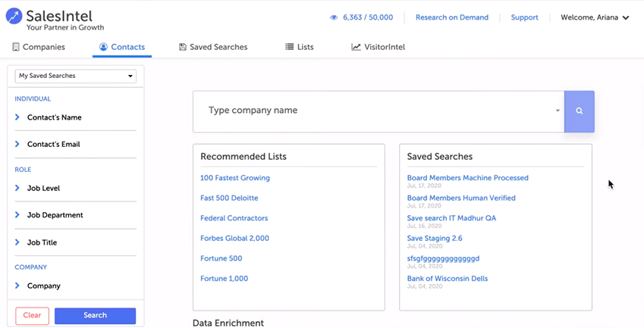Click the ROLE section heading
The width and height of the screenshot is (644, 328).
[23, 170]
